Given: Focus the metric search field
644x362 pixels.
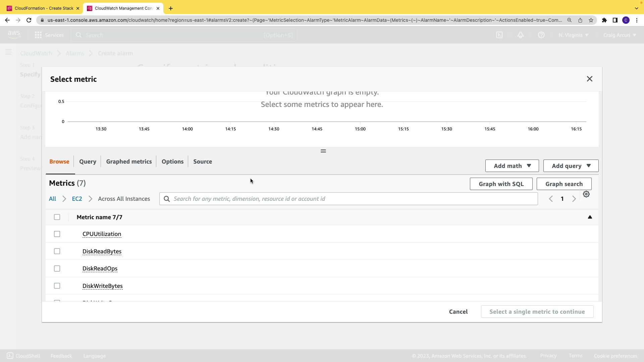Looking at the screenshot, I should [349, 199].
